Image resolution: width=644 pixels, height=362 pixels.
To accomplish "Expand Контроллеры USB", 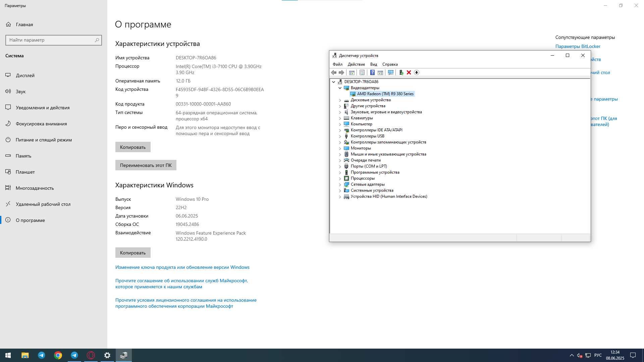I will coord(340,136).
